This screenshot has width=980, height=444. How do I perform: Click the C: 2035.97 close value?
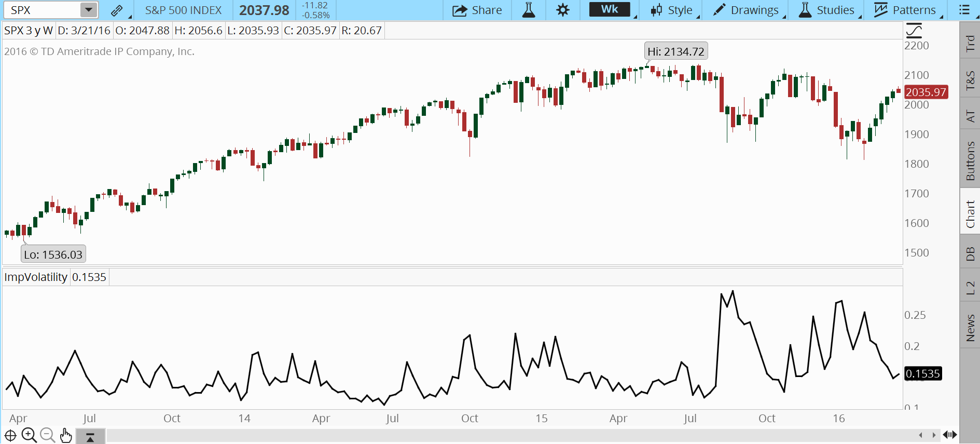point(310,30)
